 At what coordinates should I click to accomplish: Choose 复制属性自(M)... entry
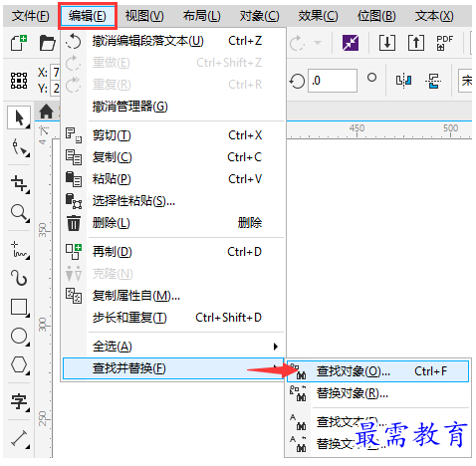pyautogui.click(x=173, y=296)
